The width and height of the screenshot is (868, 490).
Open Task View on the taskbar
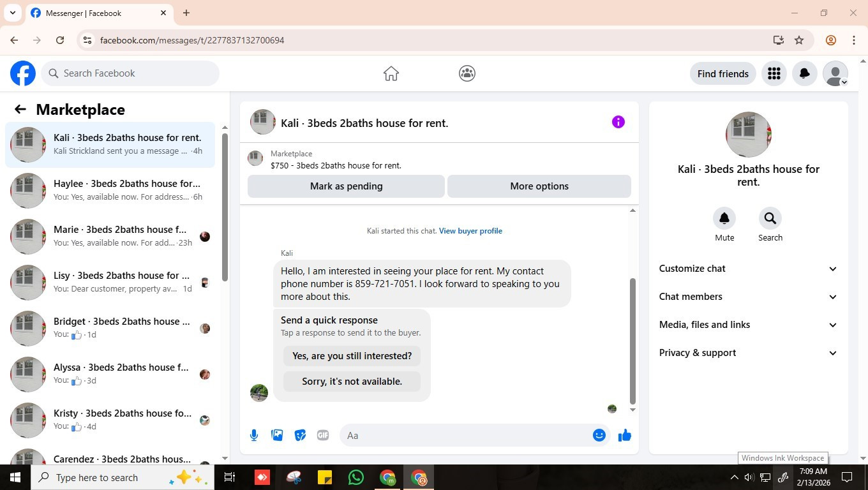[230, 477]
